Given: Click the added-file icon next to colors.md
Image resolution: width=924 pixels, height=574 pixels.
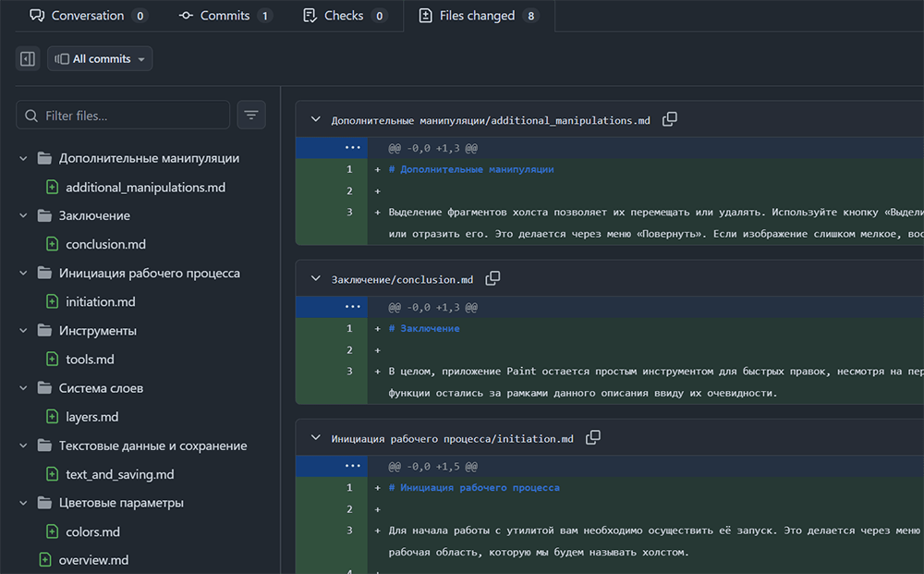Looking at the screenshot, I should coord(53,531).
